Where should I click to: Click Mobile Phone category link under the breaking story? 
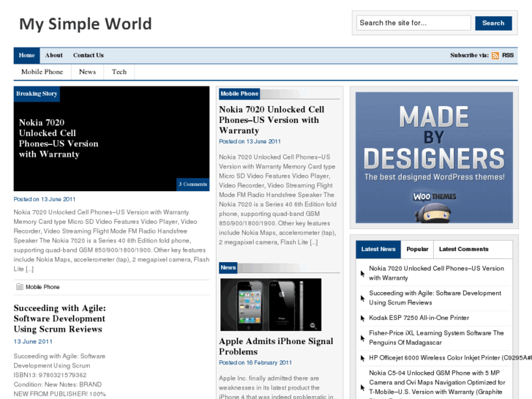pyautogui.click(x=42, y=287)
